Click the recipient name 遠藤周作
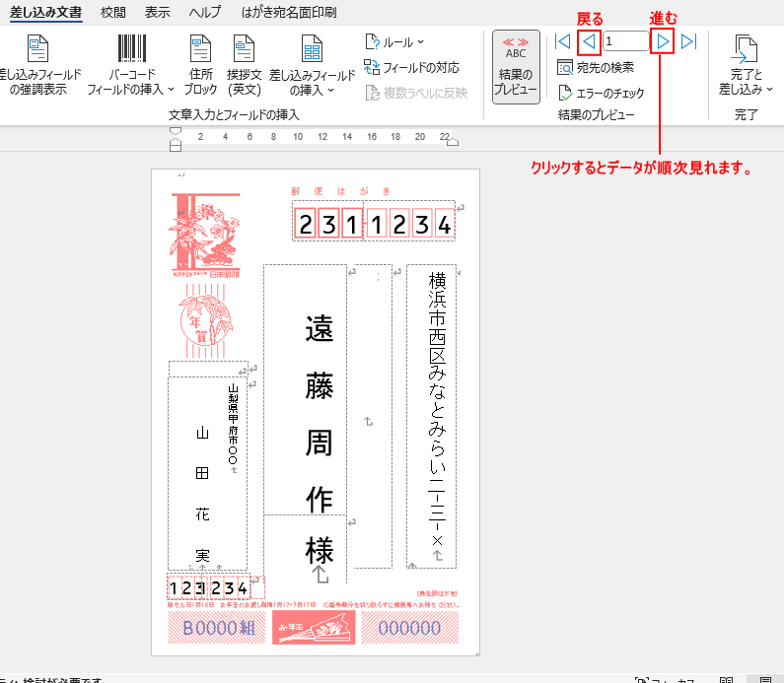784x683 pixels. tap(319, 414)
